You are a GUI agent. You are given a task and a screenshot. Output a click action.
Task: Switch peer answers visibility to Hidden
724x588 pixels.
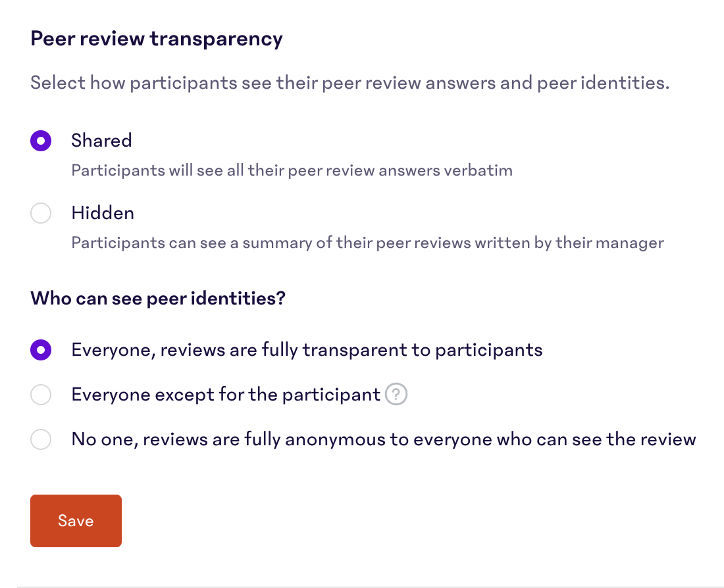(x=41, y=213)
